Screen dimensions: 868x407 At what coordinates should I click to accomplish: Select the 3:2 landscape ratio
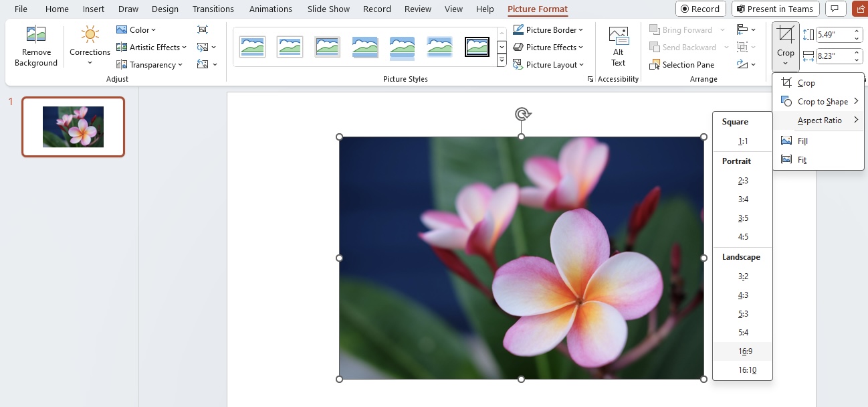pyautogui.click(x=743, y=276)
